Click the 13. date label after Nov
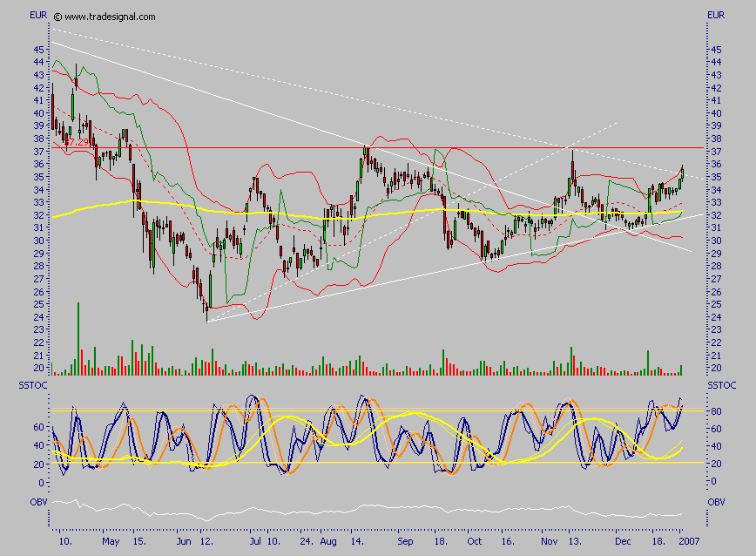The image size is (756, 556). pos(575,541)
